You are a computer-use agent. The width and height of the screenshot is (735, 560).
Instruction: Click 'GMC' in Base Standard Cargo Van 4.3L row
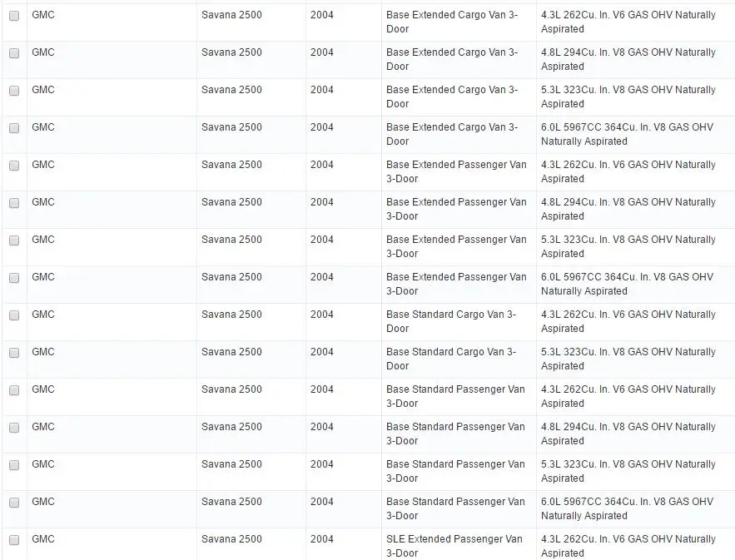pos(43,315)
